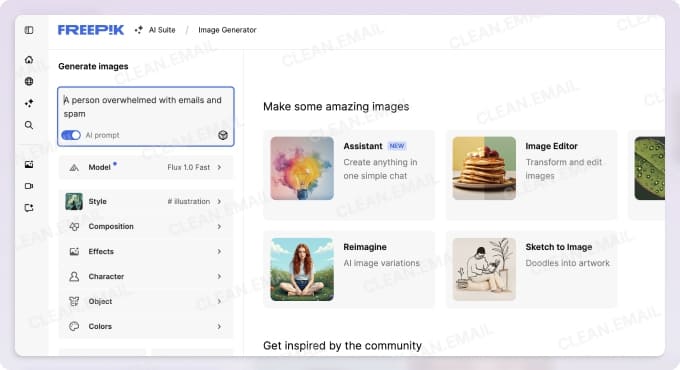
Task: Click the Object icon
Action: tap(74, 301)
